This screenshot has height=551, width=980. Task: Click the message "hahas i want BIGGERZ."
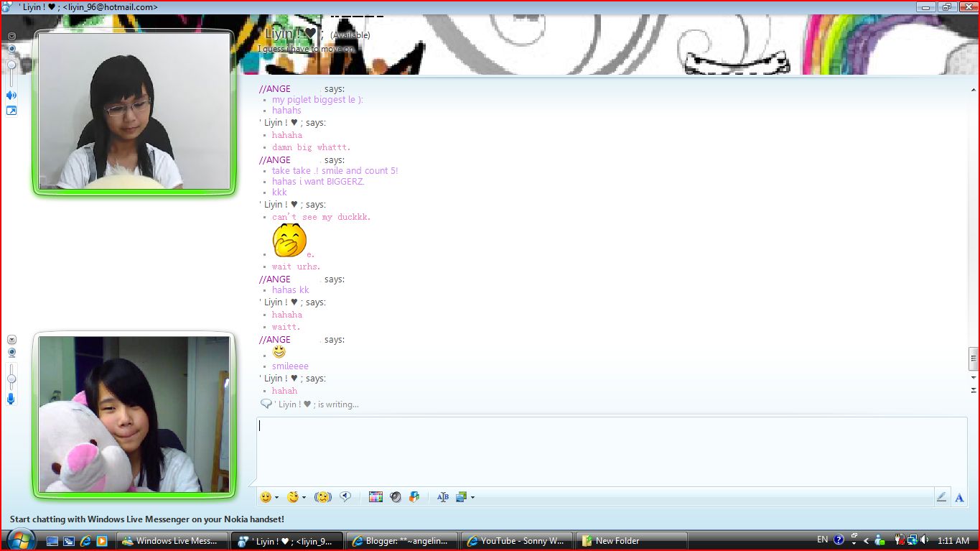click(x=318, y=182)
